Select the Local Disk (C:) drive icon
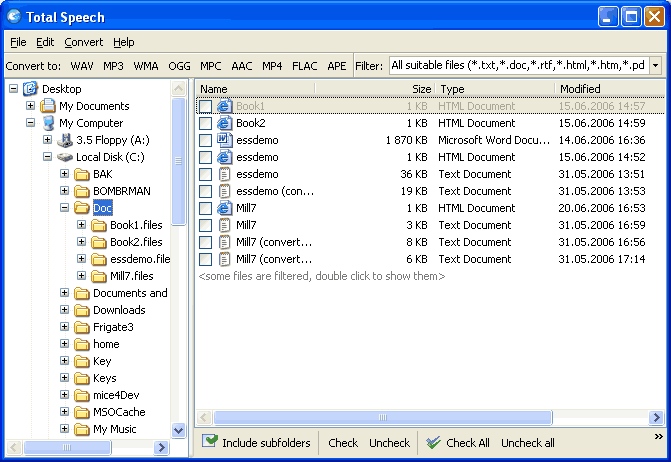671x462 pixels. [x=65, y=157]
